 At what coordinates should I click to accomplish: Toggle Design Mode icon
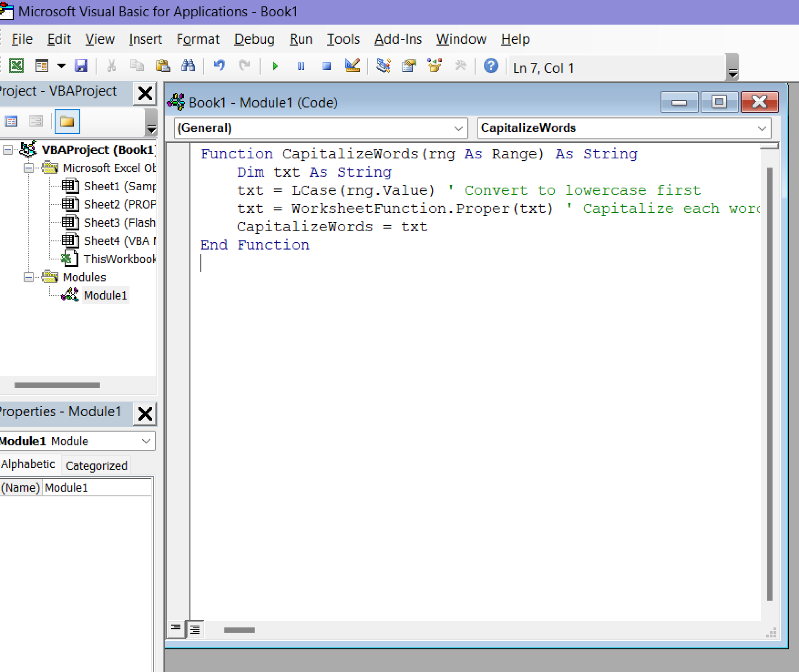(352, 66)
